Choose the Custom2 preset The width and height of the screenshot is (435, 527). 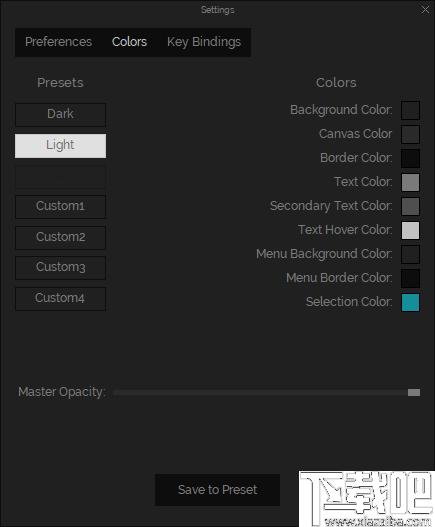61,237
